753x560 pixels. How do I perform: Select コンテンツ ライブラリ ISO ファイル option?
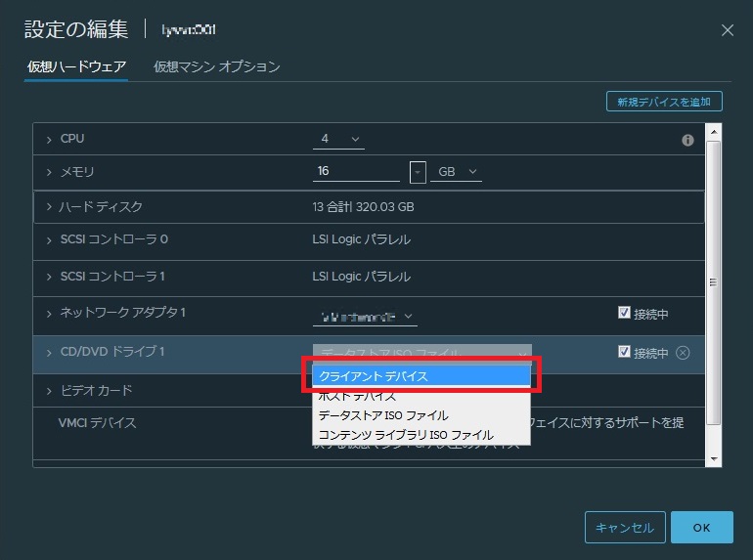(421, 435)
